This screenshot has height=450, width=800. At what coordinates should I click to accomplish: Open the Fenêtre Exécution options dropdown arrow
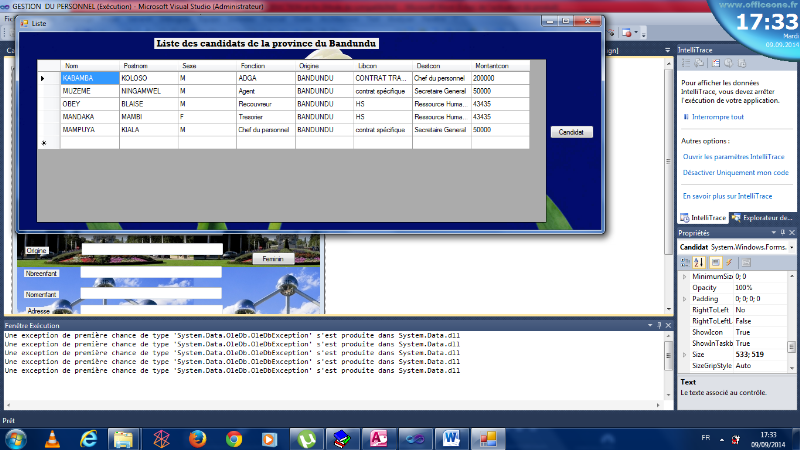click(650, 325)
